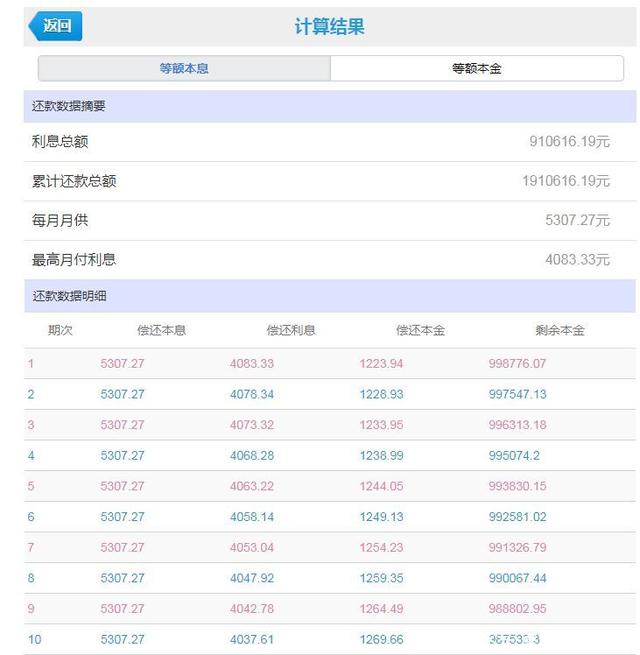This screenshot has height=655, width=640.
Task: Click principal cell 1238.99
Action: click(381, 455)
